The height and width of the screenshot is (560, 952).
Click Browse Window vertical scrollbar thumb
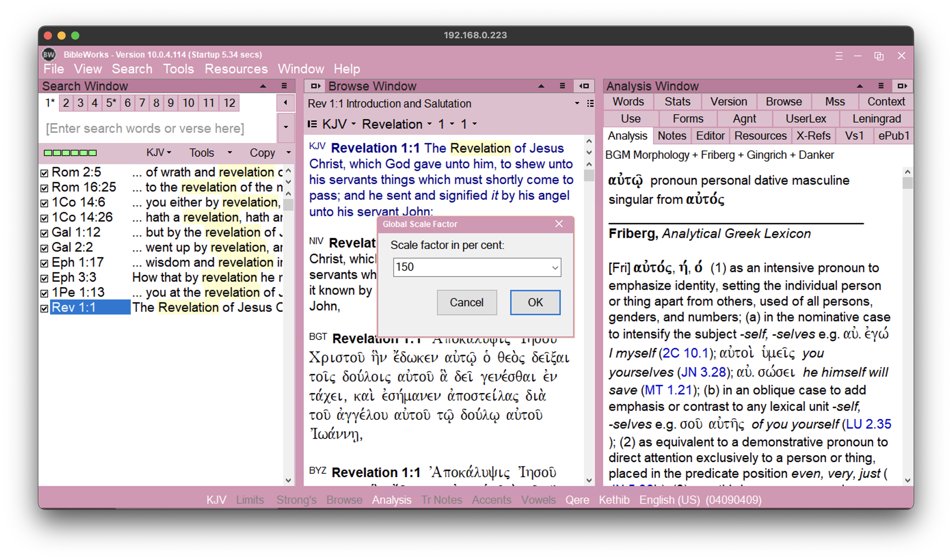point(589,176)
